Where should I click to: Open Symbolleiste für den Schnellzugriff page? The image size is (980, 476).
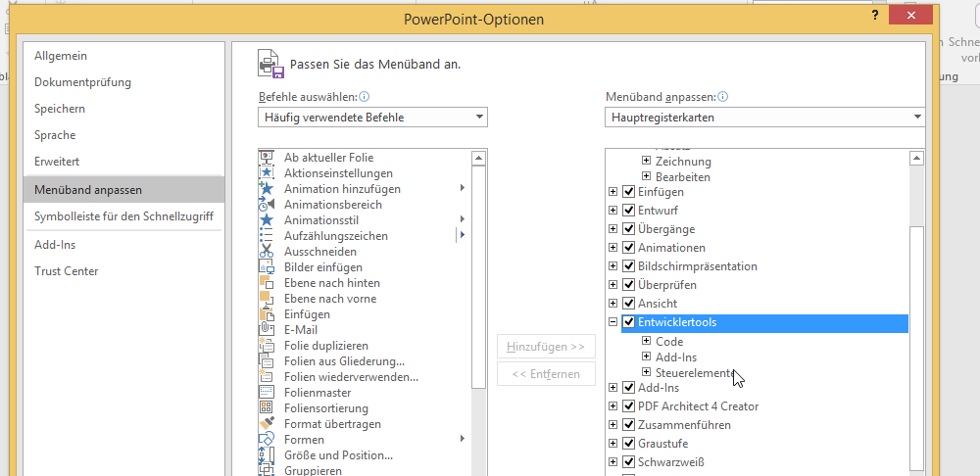[x=123, y=216]
